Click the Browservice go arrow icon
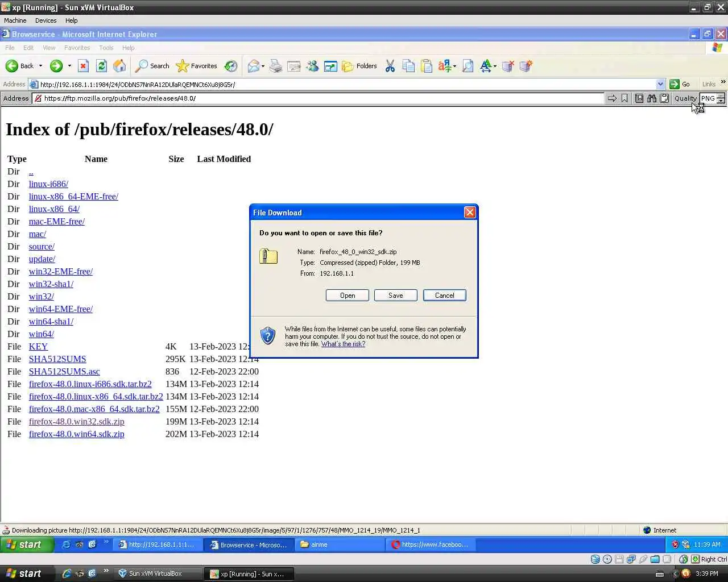728x582 pixels. (x=612, y=98)
